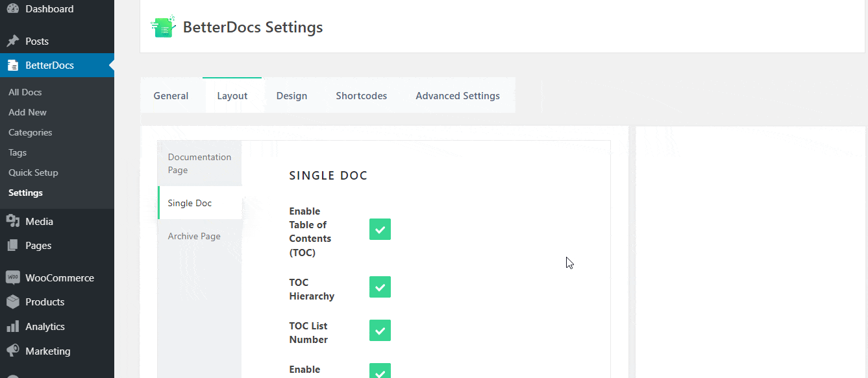This screenshot has width=868, height=378.
Task: Click the Analytics bar chart icon
Action: tap(12, 327)
